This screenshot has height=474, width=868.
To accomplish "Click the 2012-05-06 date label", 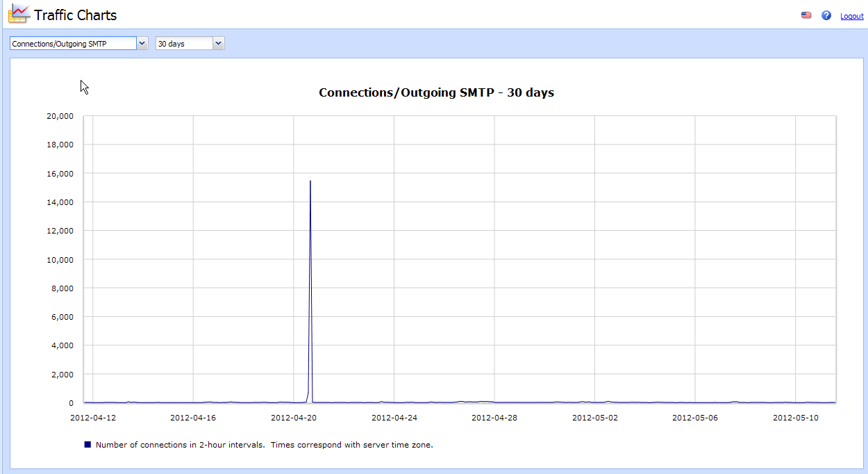I will click(695, 418).
